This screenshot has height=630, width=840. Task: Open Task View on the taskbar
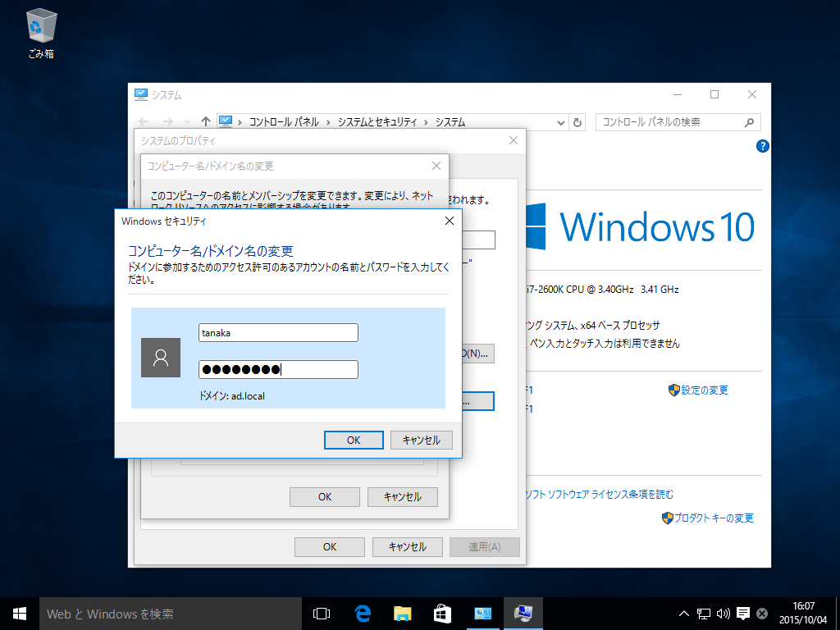(322, 614)
